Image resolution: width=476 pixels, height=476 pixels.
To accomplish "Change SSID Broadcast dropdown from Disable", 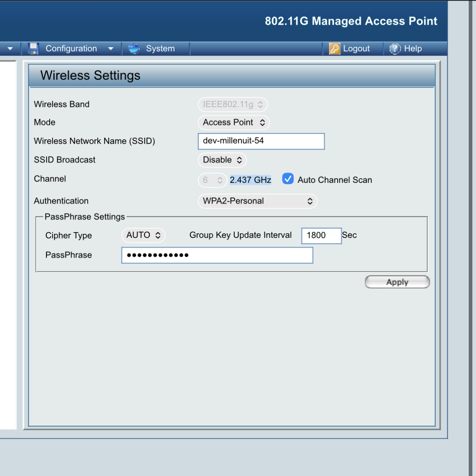I will 222,160.
